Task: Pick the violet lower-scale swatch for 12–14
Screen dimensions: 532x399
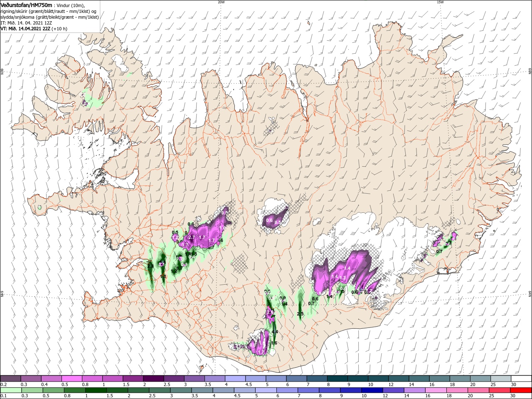Action: point(393,390)
